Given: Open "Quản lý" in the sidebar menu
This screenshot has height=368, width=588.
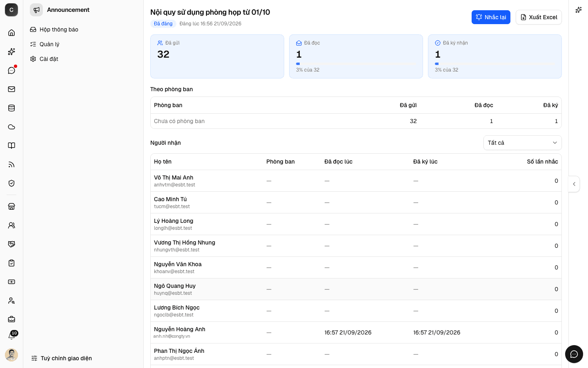Looking at the screenshot, I should click(x=83, y=44).
